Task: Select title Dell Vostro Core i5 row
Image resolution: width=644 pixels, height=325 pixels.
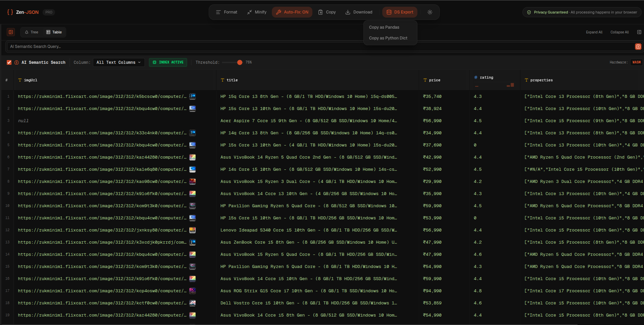Action: tap(309, 303)
